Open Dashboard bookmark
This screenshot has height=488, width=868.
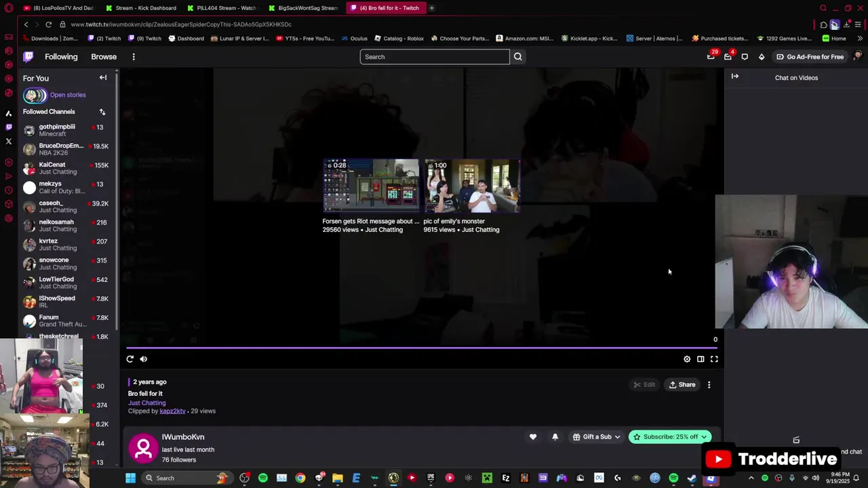(x=186, y=39)
